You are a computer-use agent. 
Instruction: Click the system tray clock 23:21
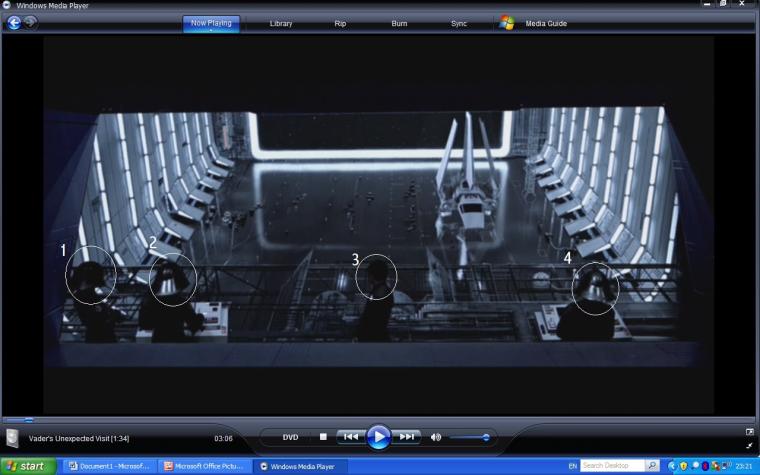[x=744, y=466]
